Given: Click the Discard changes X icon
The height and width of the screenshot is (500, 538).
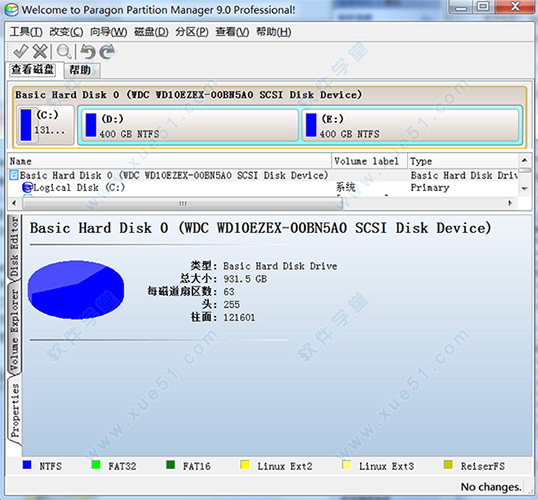Looking at the screenshot, I should (40, 51).
